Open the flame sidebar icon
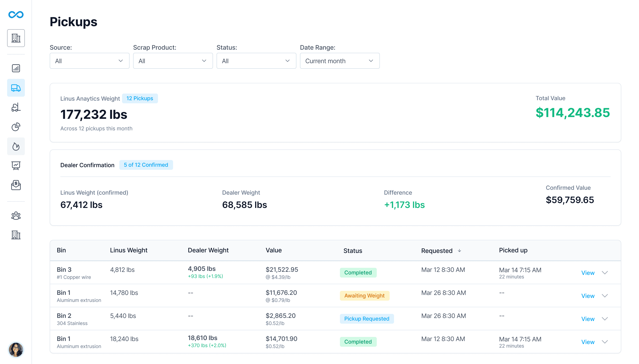This screenshot has width=639, height=364. (x=16, y=146)
